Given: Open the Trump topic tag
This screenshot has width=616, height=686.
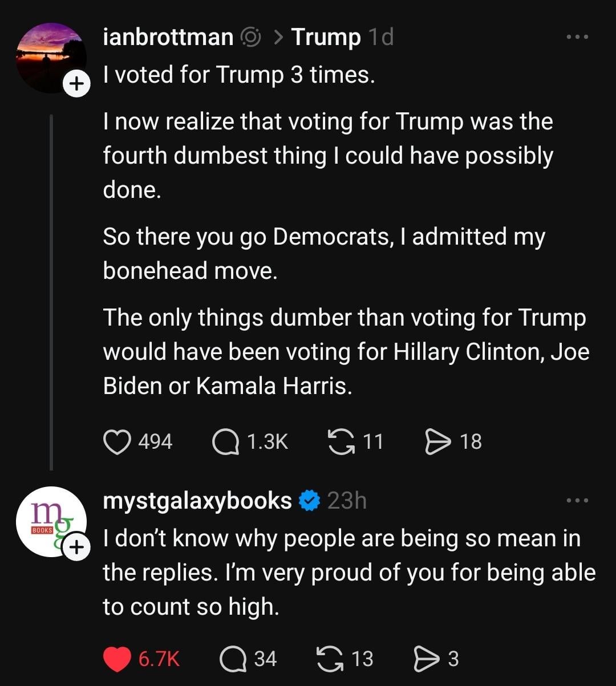Looking at the screenshot, I should [326, 38].
